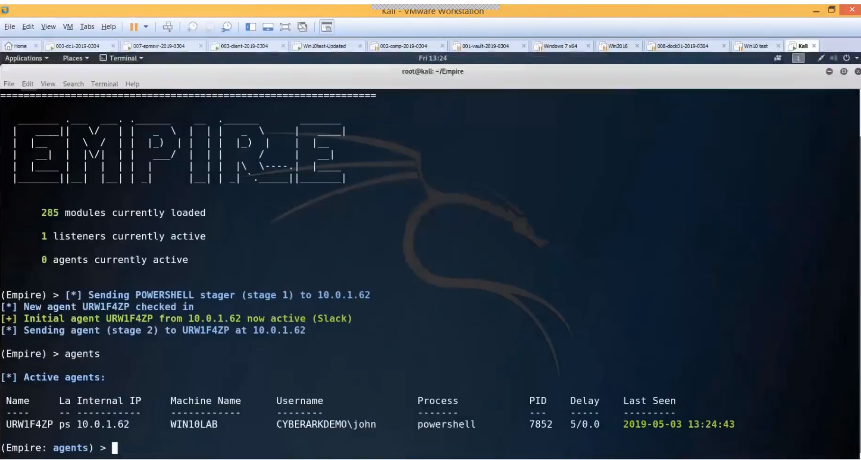The height and width of the screenshot is (460, 861).
Task: Open the snapshot manager icon
Action: pos(226,26)
